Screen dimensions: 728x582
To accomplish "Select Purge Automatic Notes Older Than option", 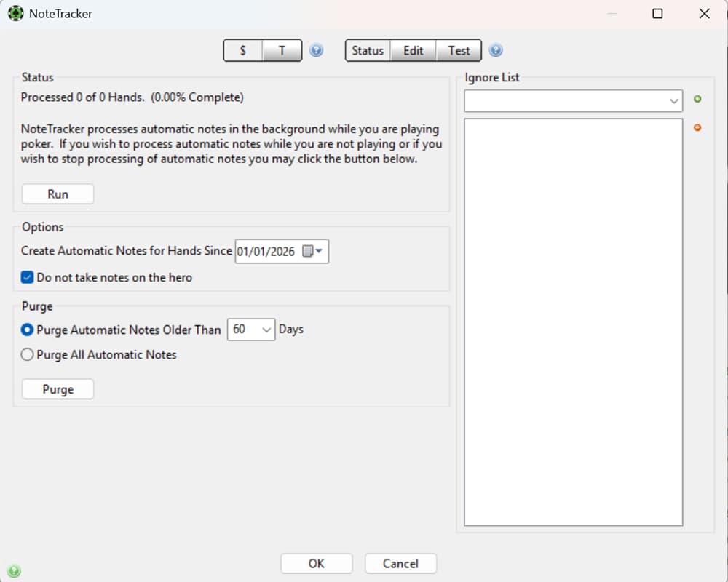I will tap(27, 330).
